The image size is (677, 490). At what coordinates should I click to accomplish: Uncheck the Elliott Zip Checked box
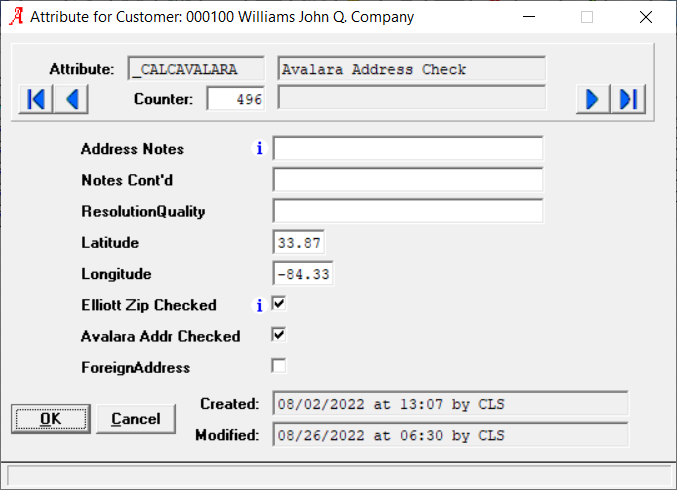pos(279,304)
